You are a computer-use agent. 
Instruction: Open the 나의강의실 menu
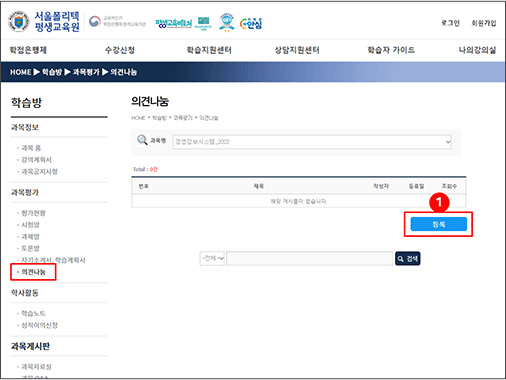[477, 50]
